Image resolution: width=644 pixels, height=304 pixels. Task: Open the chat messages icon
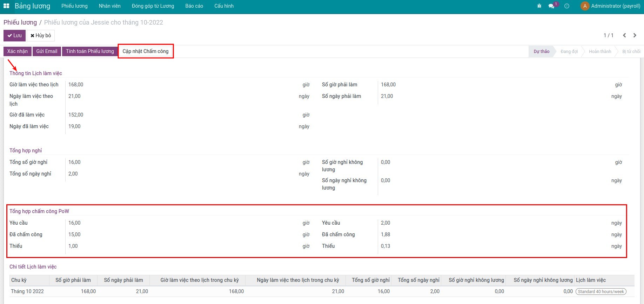coord(551,6)
